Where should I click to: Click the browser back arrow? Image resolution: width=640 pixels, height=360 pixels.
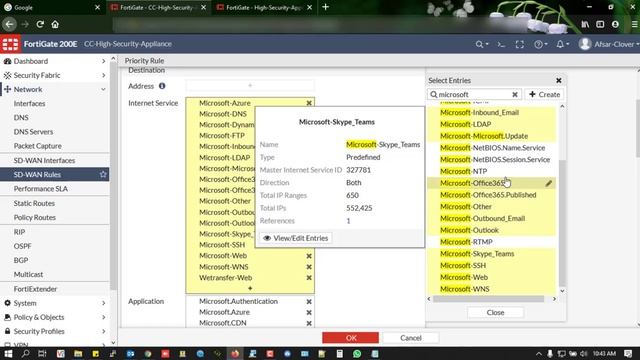[x=9, y=24]
